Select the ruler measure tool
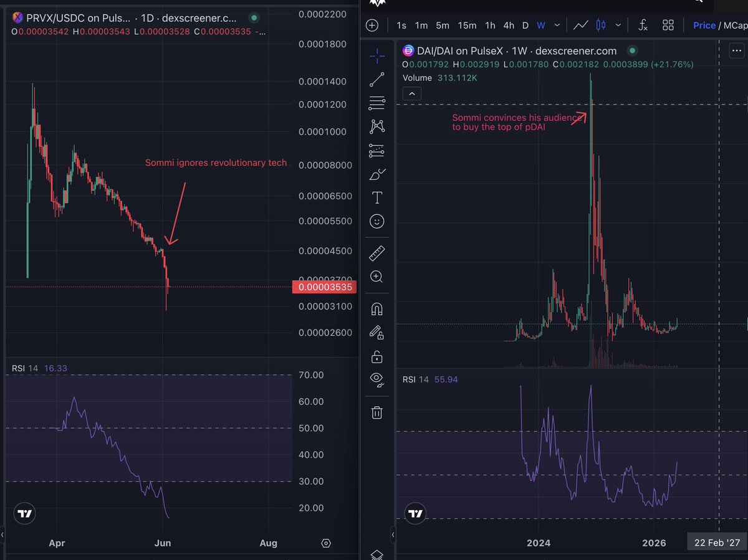748x560 pixels. click(x=377, y=253)
